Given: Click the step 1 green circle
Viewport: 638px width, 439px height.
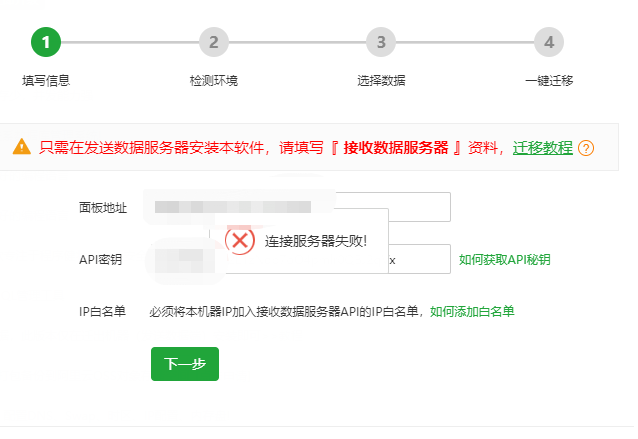Looking at the screenshot, I should (46, 42).
